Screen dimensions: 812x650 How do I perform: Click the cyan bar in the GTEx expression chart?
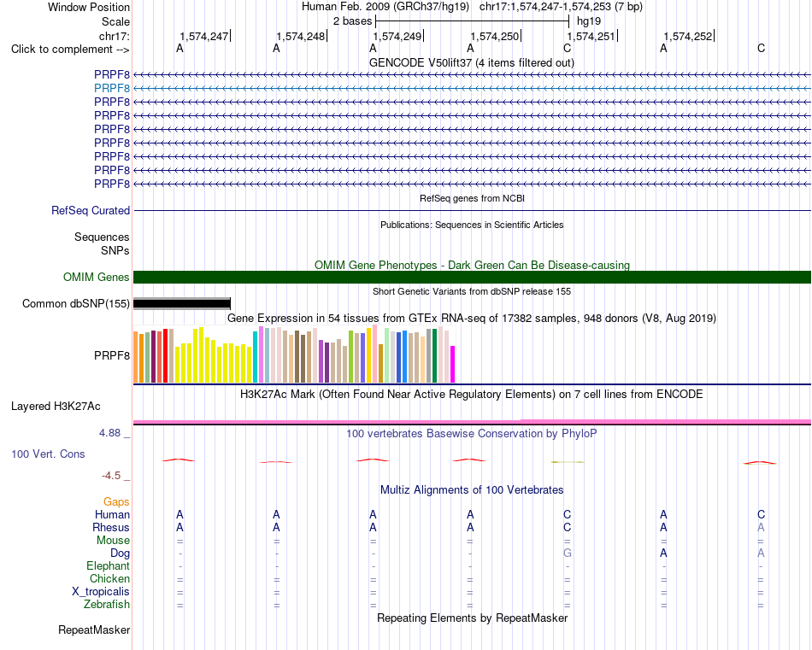[x=256, y=357]
